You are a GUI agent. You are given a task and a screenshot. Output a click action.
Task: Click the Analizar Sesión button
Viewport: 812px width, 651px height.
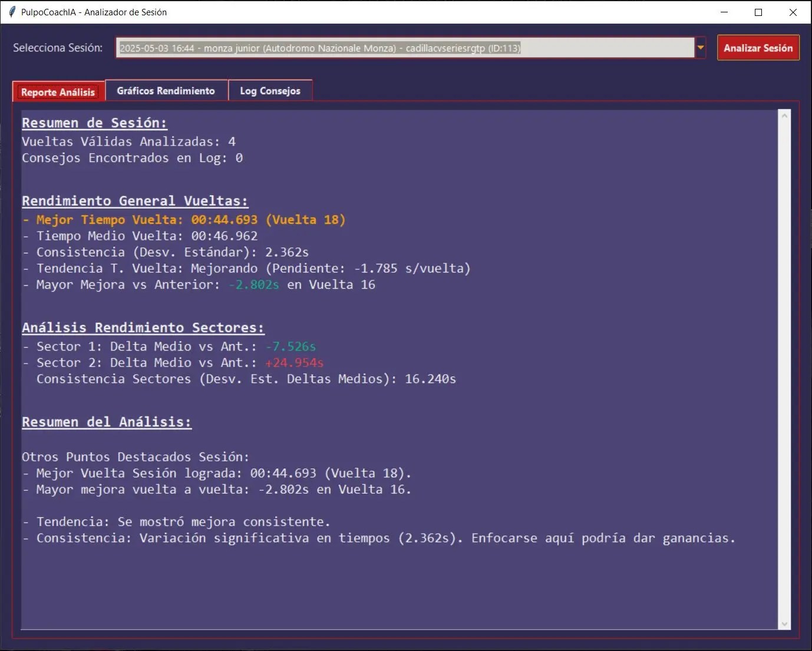(x=758, y=48)
